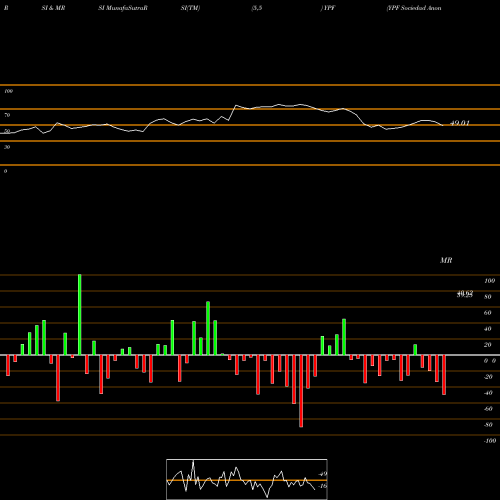Click the '(5,5' parameter text
This screenshot has height=500, width=500.
pyautogui.click(x=257, y=8)
